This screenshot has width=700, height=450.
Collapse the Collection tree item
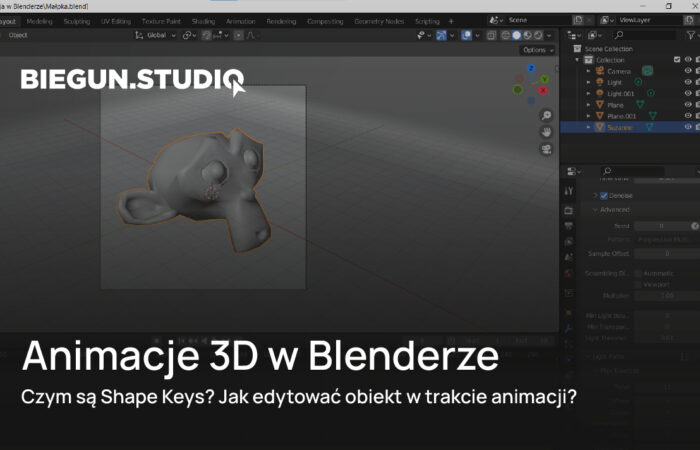[x=578, y=60]
